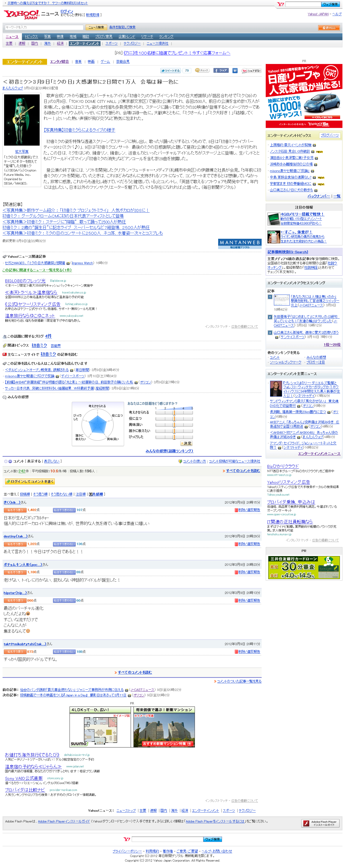Open the ブログパーツ link

point(329,135)
